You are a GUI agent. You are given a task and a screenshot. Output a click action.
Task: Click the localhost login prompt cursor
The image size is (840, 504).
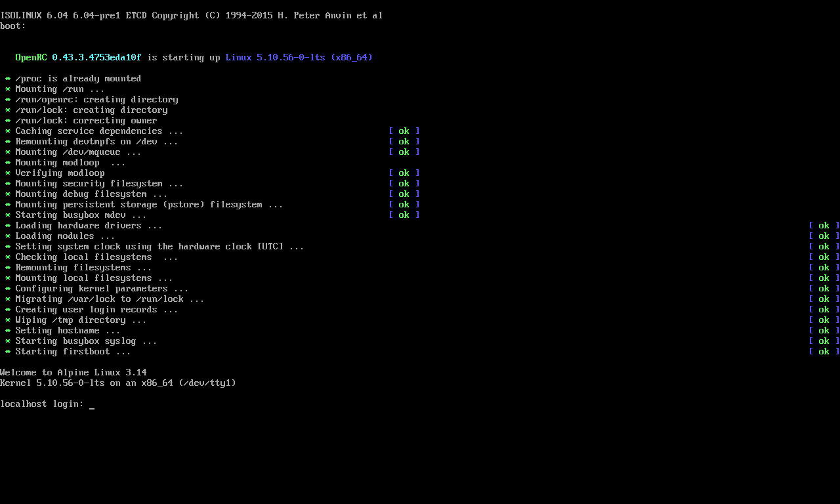[92, 408]
